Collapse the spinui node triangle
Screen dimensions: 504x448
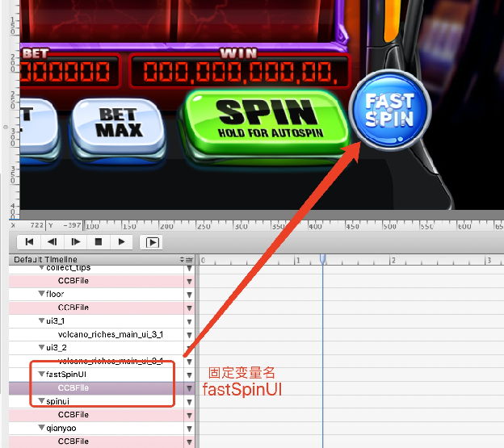pyautogui.click(x=41, y=401)
